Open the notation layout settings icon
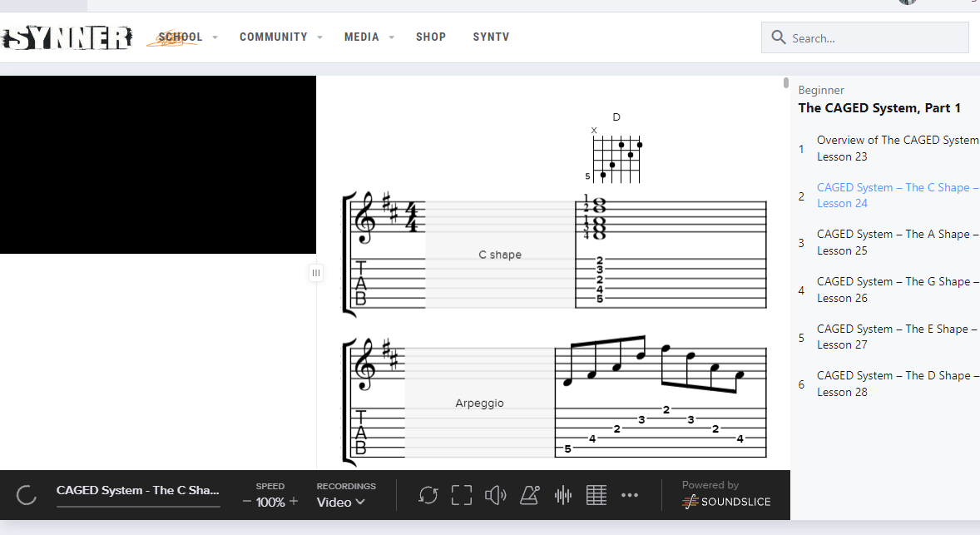Image resolution: width=980 pixels, height=535 pixels. (596, 496)
